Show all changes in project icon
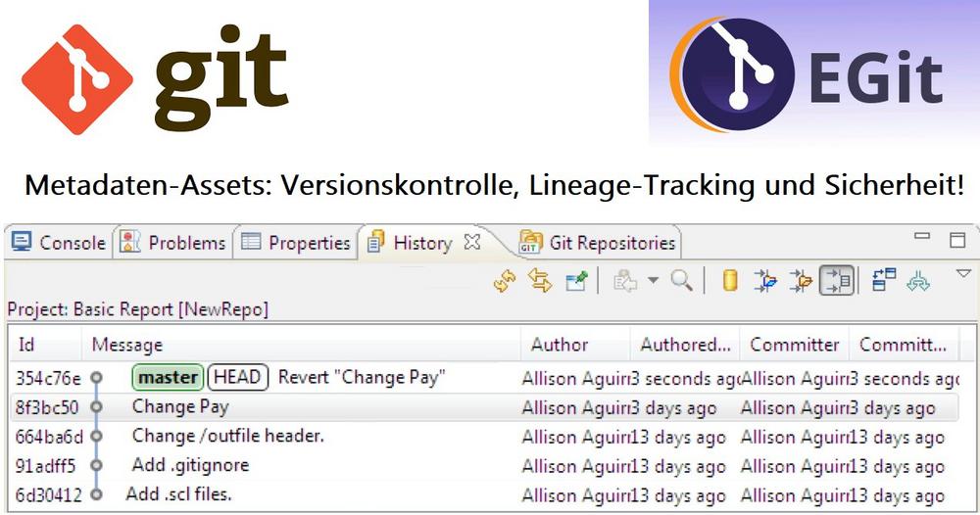 [765, 282]
